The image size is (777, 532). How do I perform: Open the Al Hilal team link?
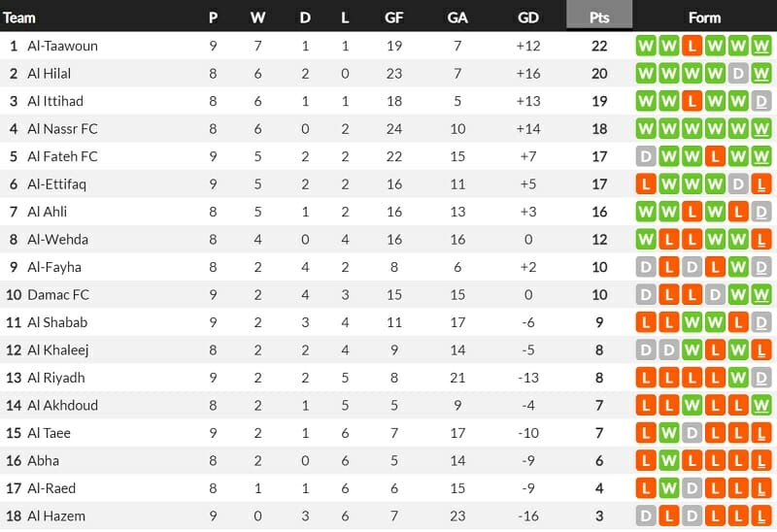(50, 74)
